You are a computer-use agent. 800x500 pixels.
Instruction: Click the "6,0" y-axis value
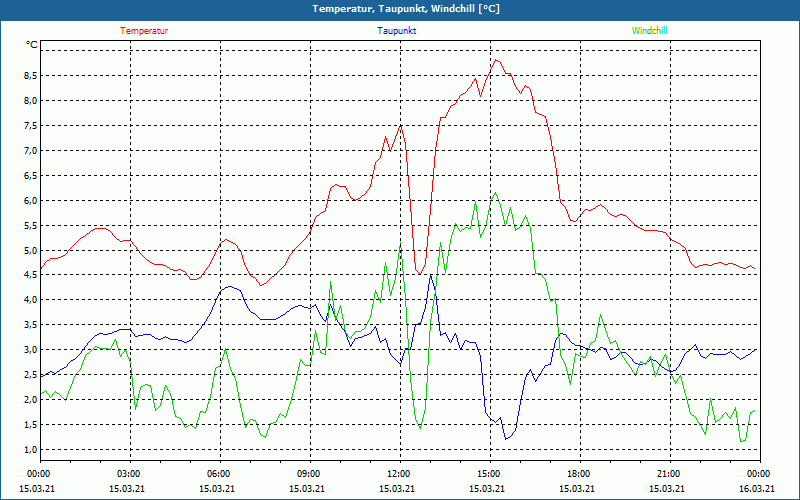[32, 201]
